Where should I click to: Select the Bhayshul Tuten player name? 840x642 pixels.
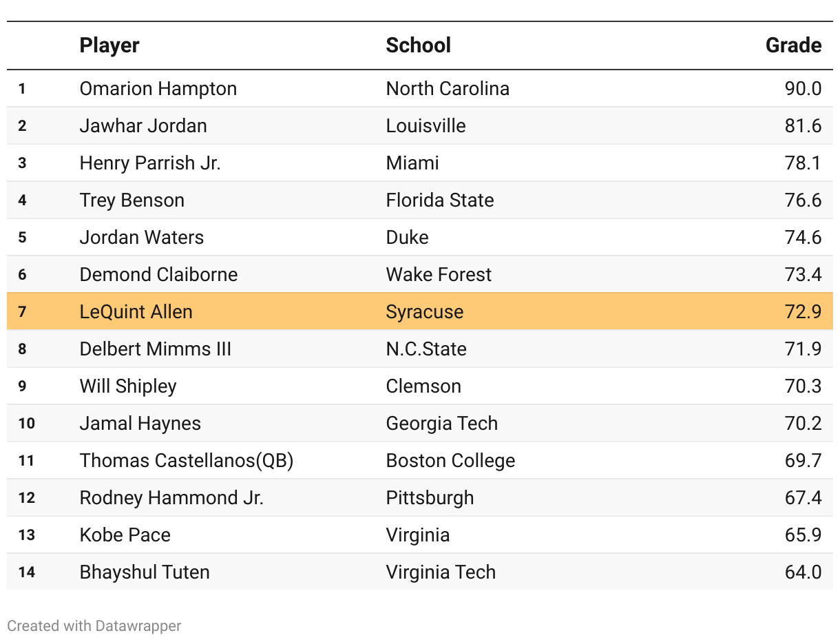click(145, 572)
